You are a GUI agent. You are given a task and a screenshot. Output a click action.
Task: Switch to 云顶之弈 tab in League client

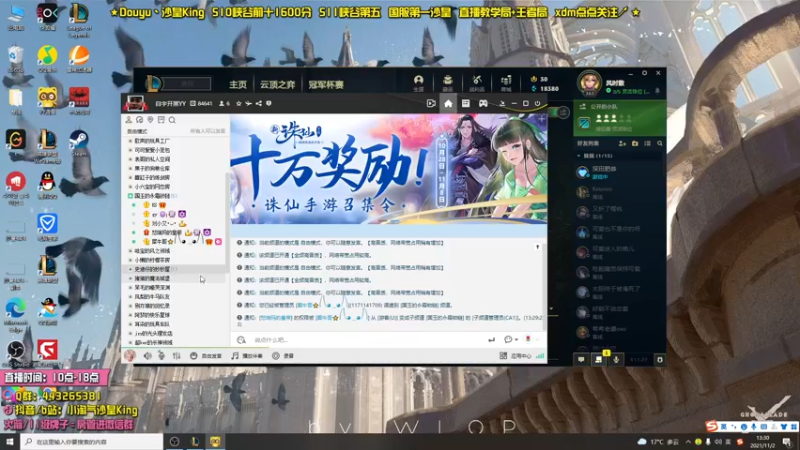tap(278, 85)
